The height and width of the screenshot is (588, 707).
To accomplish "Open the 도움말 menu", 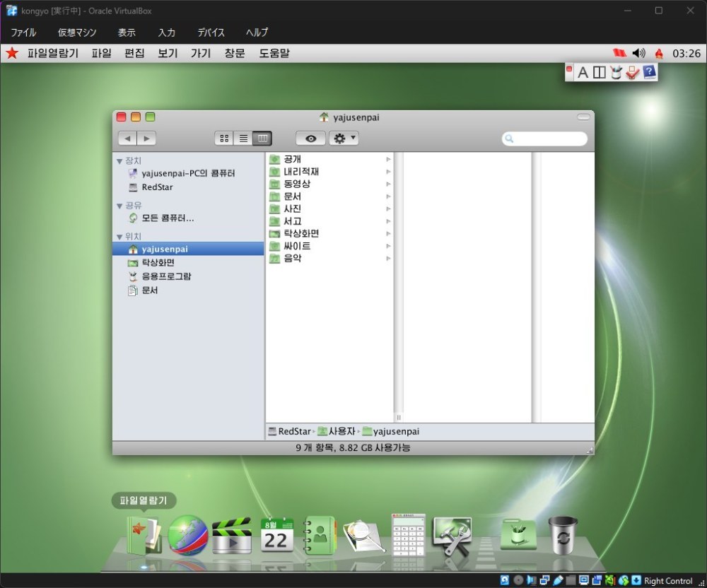I will 274,53.
